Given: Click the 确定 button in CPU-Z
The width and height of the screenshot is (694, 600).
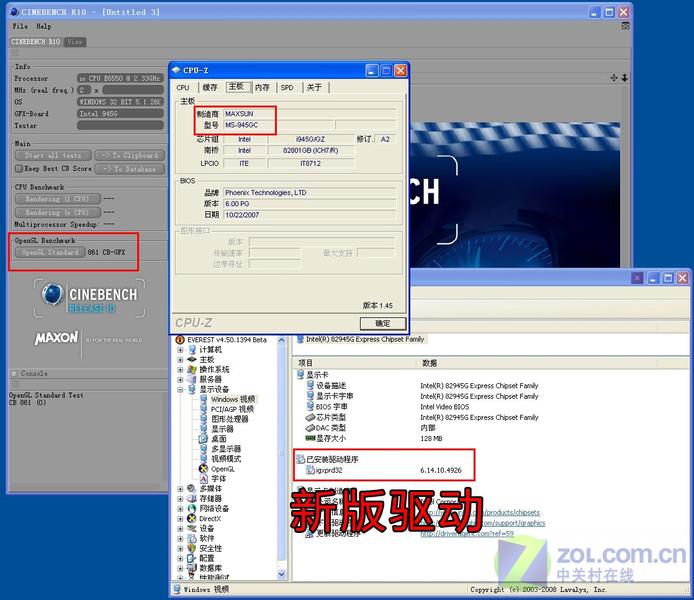Looking at the screenshot, I should (383, 323).
